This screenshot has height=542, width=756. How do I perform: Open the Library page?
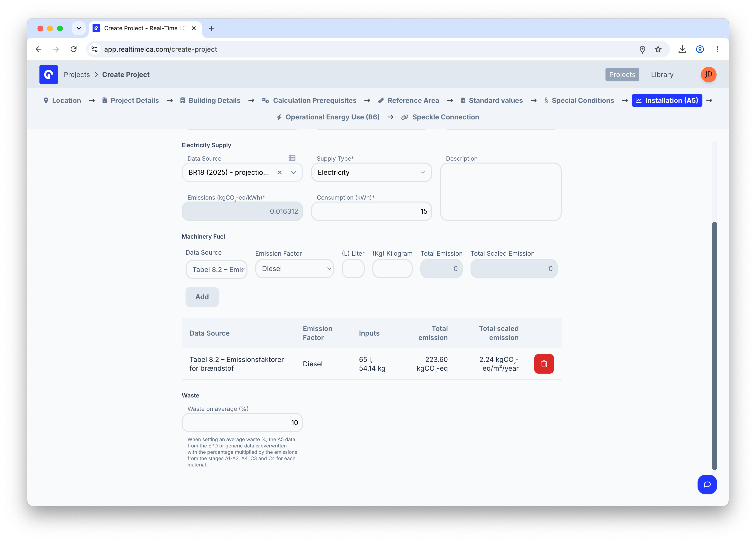click(x=662, y=74)
